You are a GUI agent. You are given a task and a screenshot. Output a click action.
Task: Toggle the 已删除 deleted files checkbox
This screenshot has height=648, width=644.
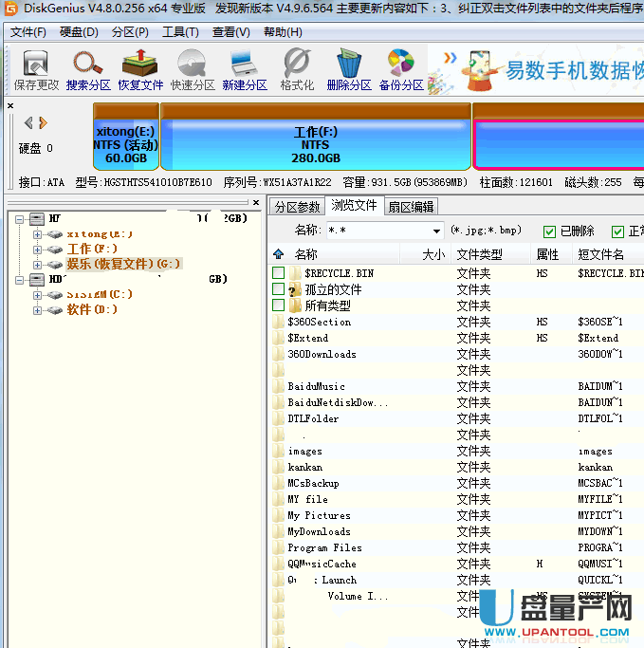click(x=550, y=231)
